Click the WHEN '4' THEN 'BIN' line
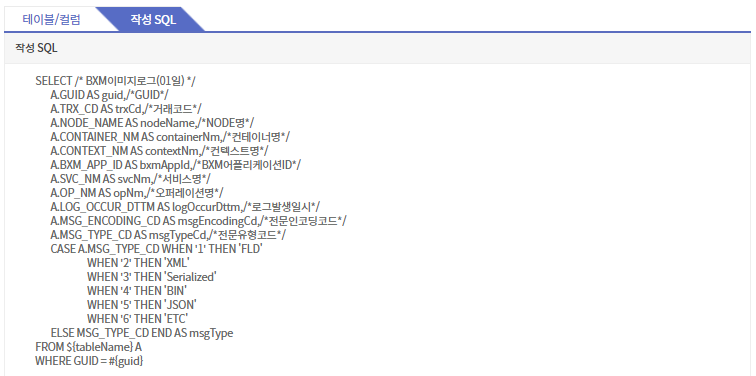 [x=137, y=291]
